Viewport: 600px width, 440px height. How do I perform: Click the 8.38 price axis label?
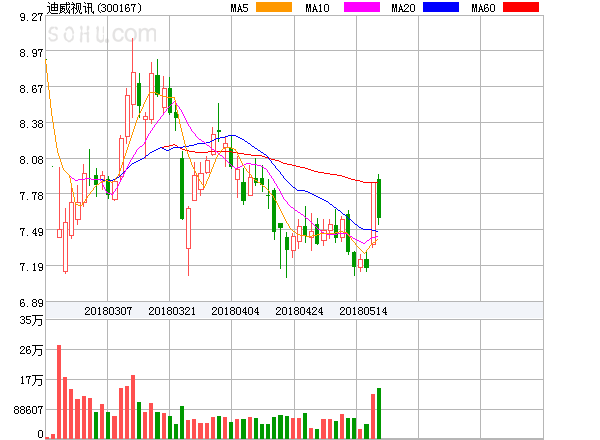(31, 124)
